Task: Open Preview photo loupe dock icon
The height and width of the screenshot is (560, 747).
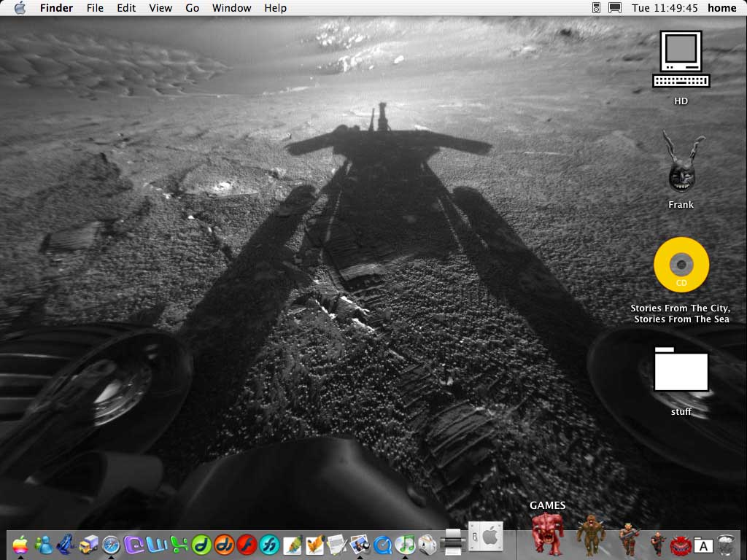Action: (x=360, y=545)
